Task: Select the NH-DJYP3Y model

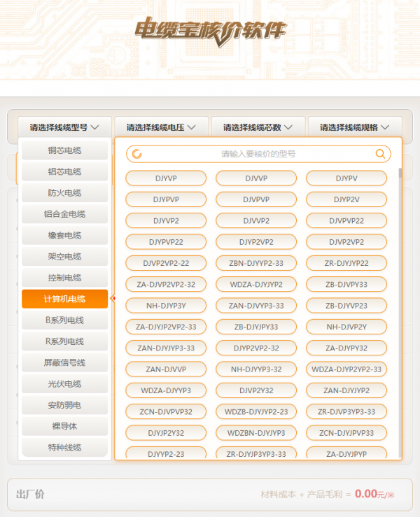Action: pos(166,306)
